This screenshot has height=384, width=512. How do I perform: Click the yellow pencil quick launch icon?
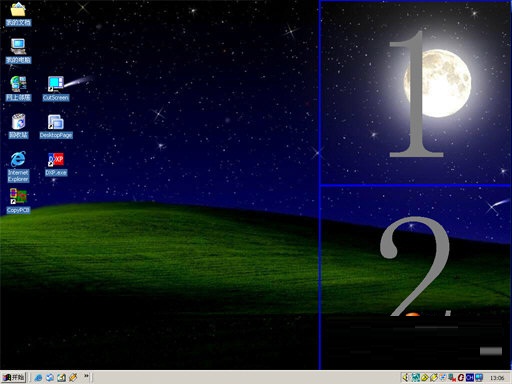coord(73,378)
